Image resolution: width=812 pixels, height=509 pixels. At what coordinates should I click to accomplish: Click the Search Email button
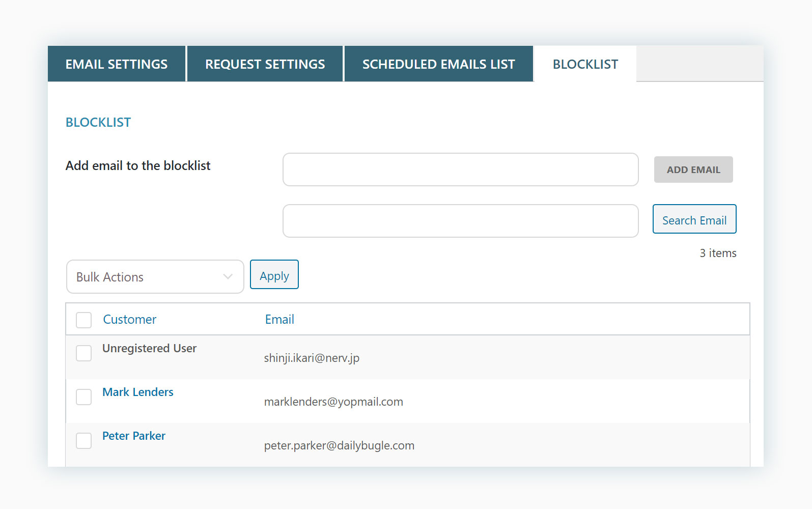point(694,219)
